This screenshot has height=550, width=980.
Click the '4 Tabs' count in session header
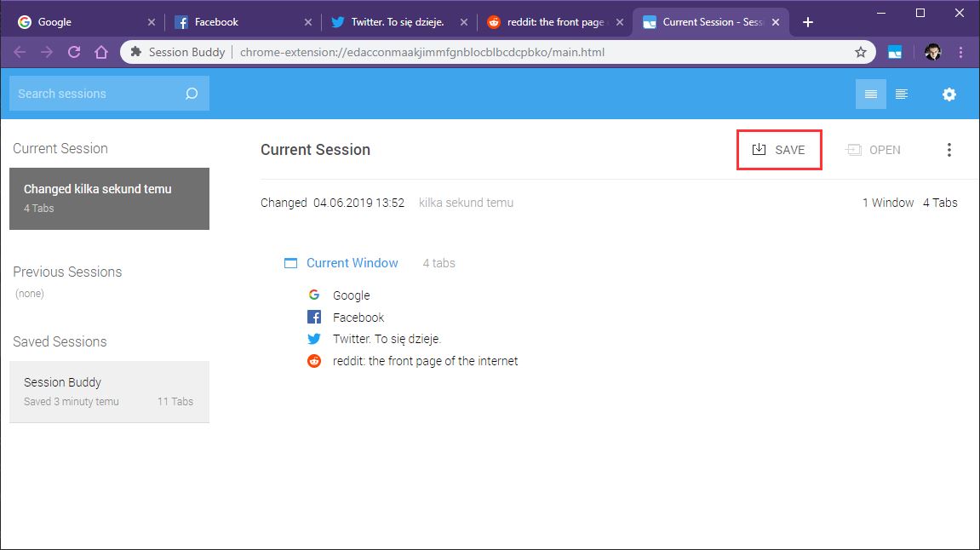[x=940, y=203]
